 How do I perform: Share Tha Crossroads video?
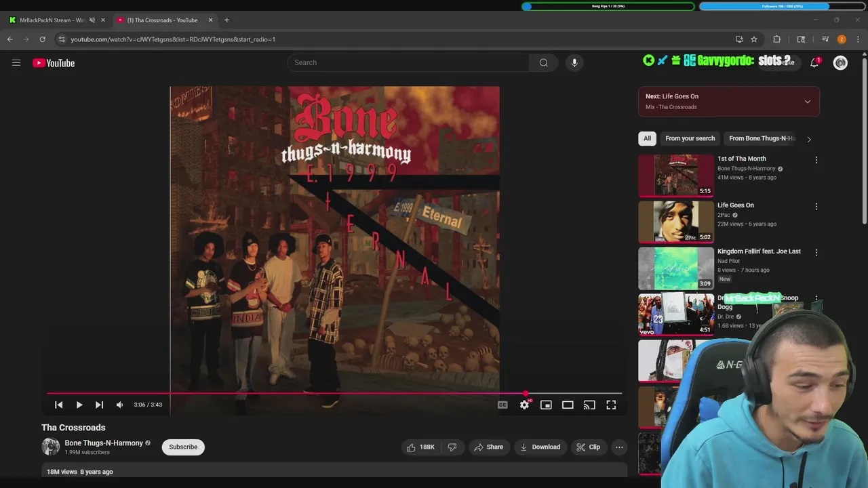pos(488,447)
